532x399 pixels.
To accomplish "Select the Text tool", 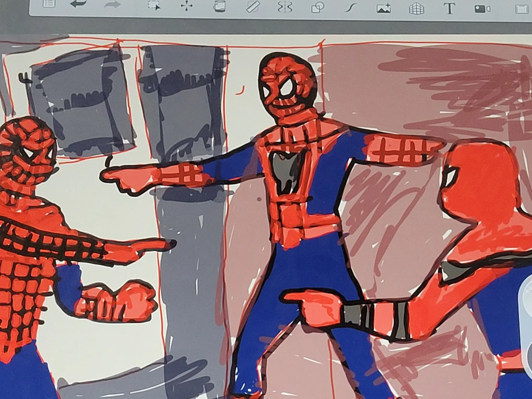I will coord(449,9).
